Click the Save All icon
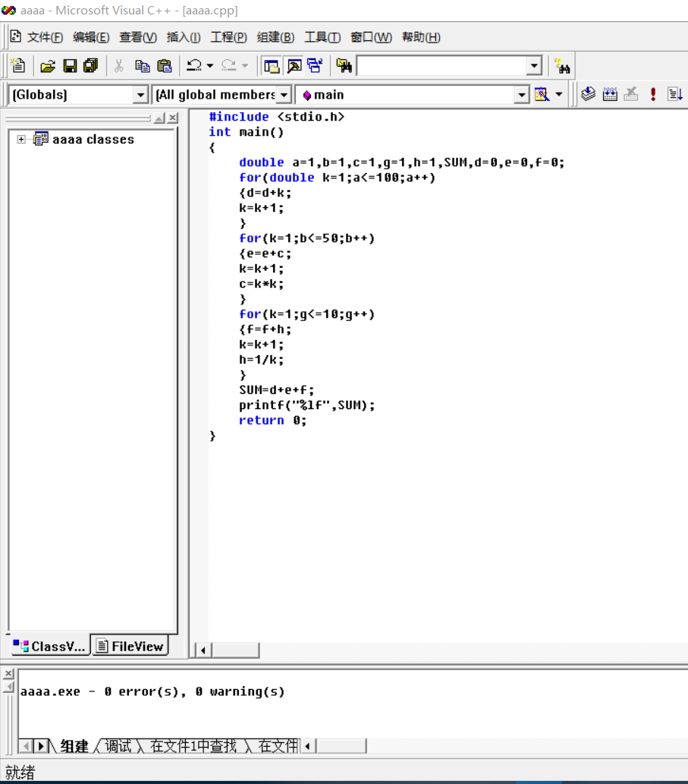Image resolution: width=688 pixels, height=784 pixels. click(x=91, y=66)
